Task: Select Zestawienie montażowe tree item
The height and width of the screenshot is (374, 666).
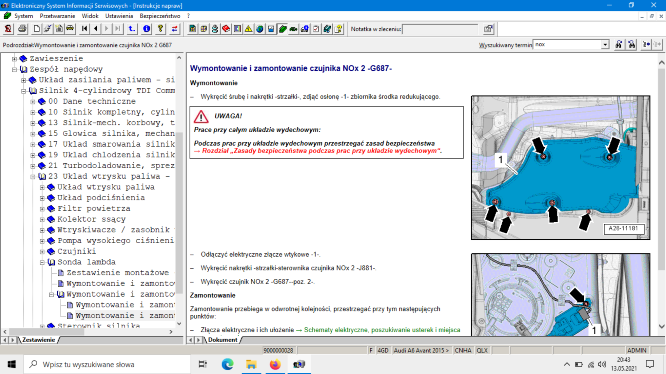Action: [118, 273]
